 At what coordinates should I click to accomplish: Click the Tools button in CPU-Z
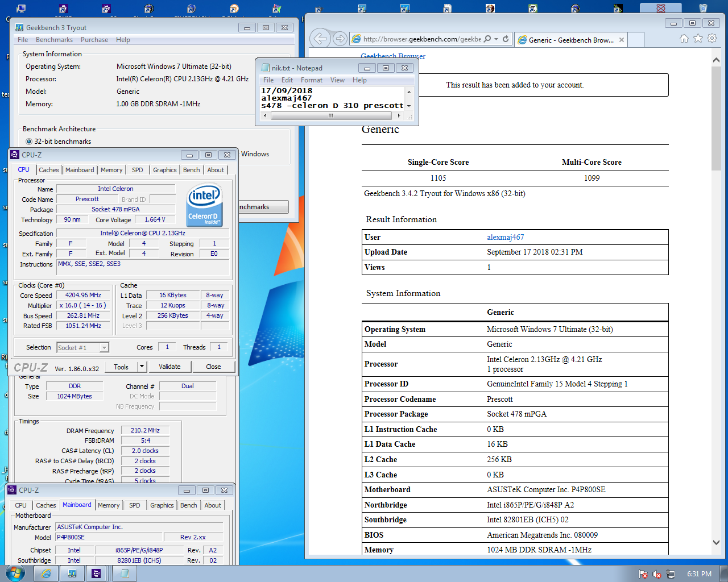(121, 367)
